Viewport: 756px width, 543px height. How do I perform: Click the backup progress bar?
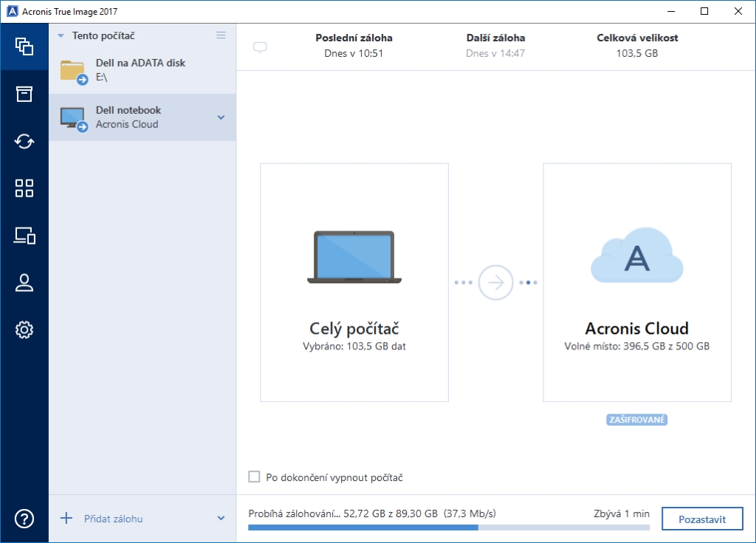(448, 527)
